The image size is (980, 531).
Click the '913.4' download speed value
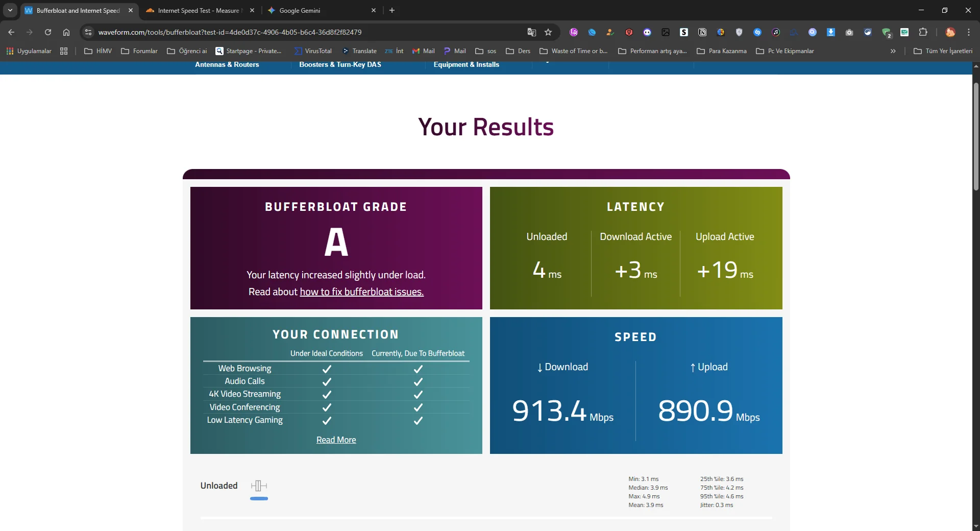coord(549,411)
